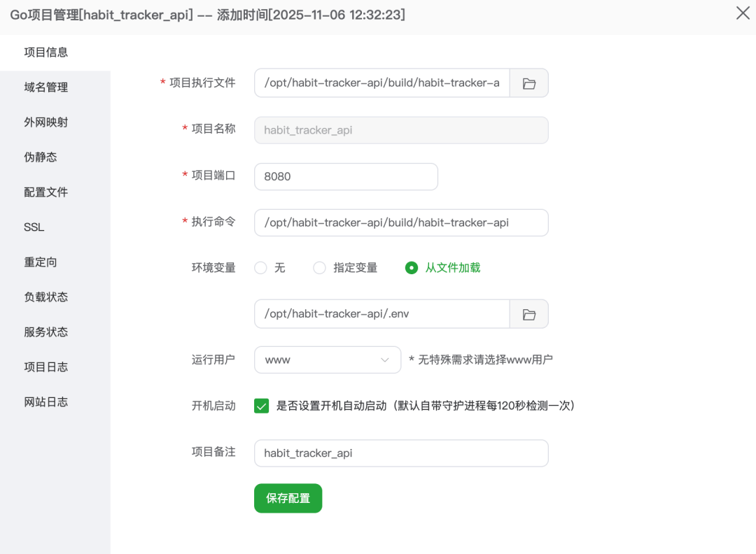Click the 保存配置 button
This screenshot has width=756, height=554.
pyautogui.click(x=288, y=498)
